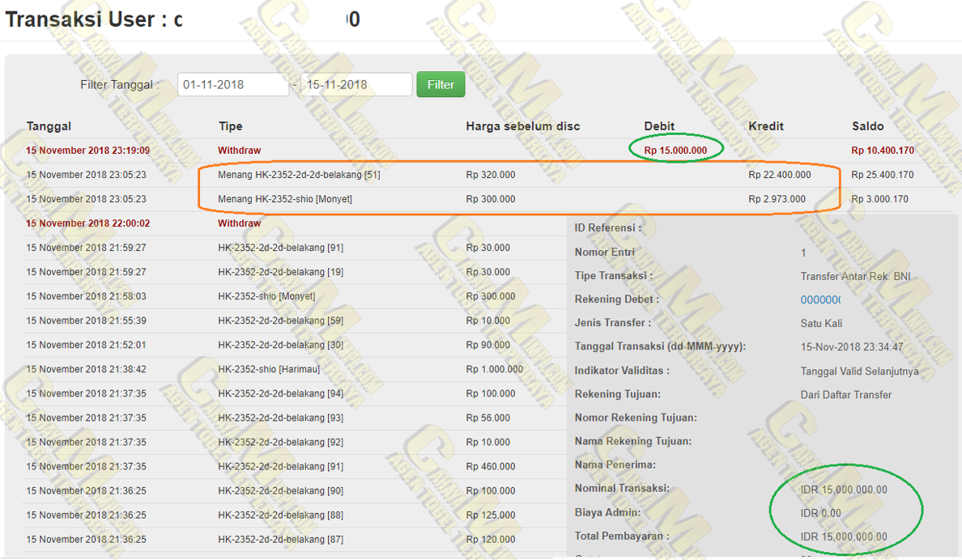Click the Total Pembayaran IDR 15,000,000.00 value
The image size is (962, 560).
843,537
